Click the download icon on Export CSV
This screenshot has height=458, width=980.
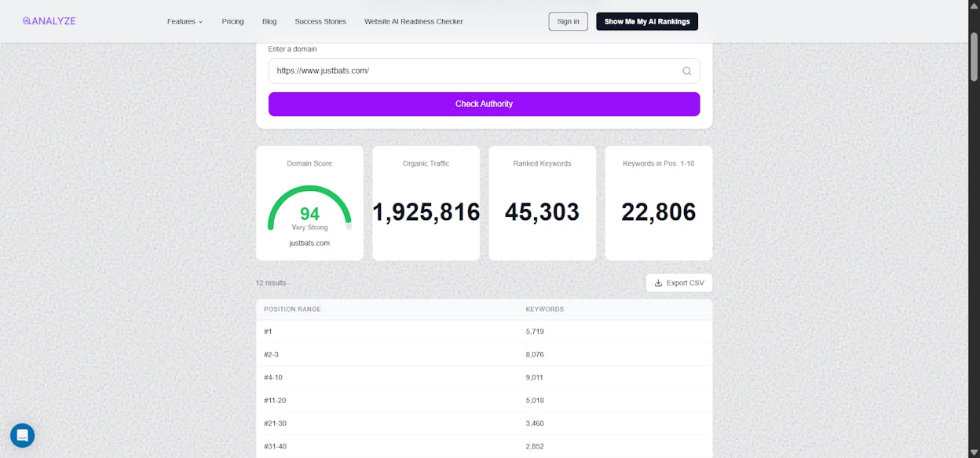click(x=658, y=283)
